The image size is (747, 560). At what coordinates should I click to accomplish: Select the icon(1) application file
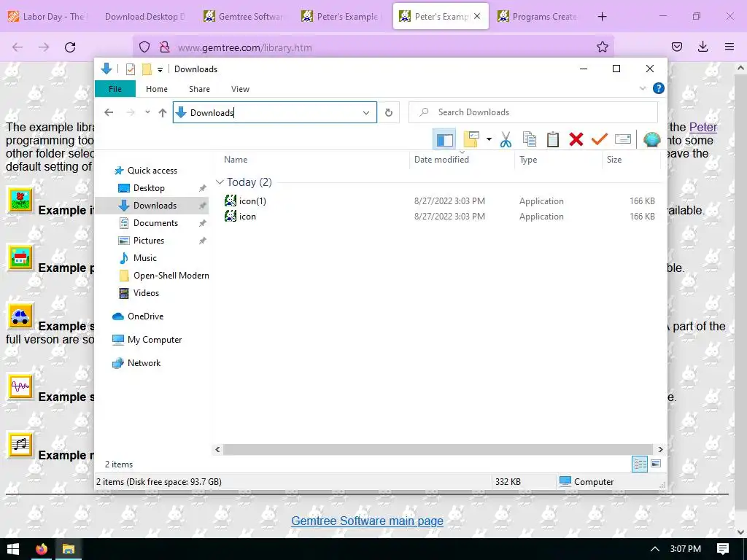click(x=245, y=201)
